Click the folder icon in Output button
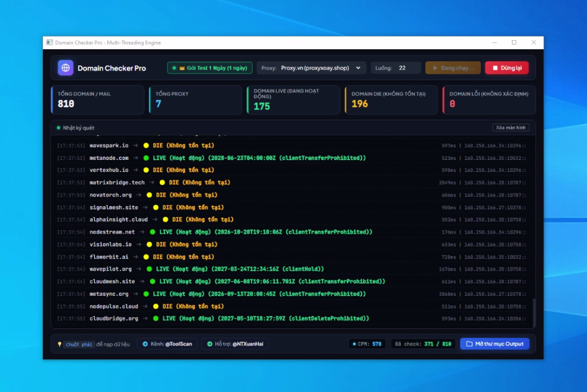Image resolution: width=587 pixels, height=392 pixels. (x=469, y=344)
